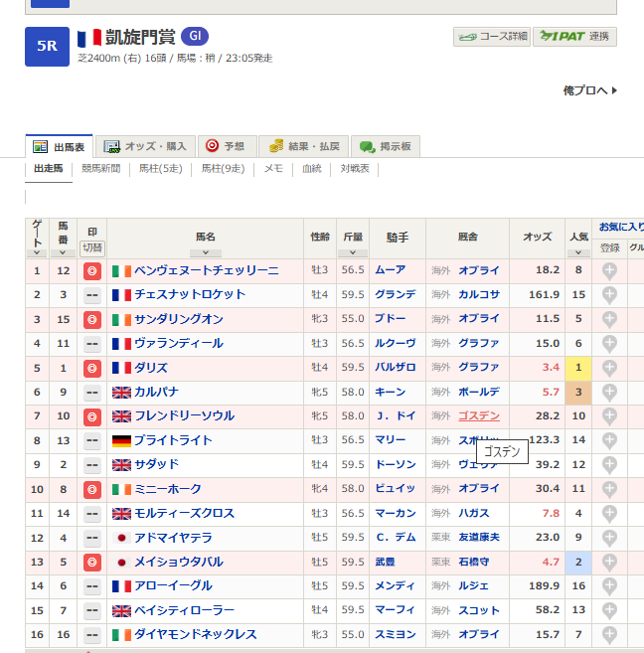
Task: Click the GI grade badge
Action: point(195,36)
